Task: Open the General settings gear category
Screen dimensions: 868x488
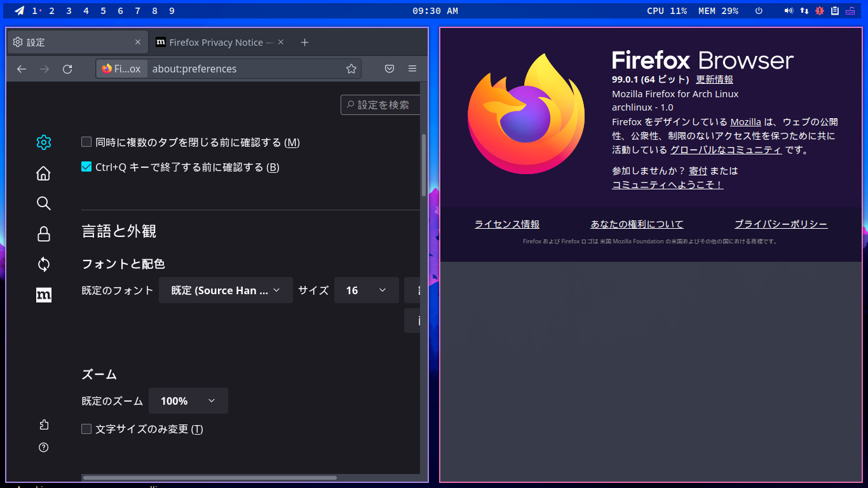Action: pos(43,142)
